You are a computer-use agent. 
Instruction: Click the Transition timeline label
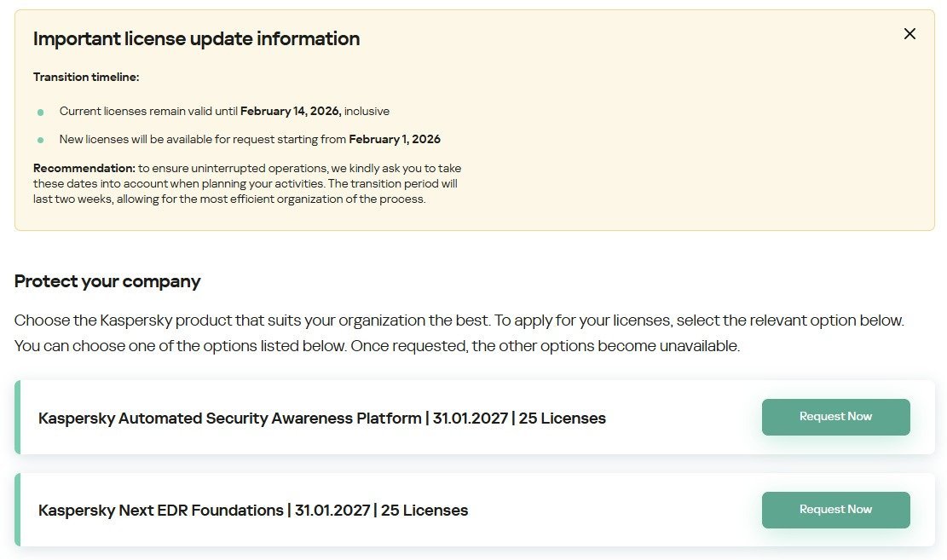[86, 78]
